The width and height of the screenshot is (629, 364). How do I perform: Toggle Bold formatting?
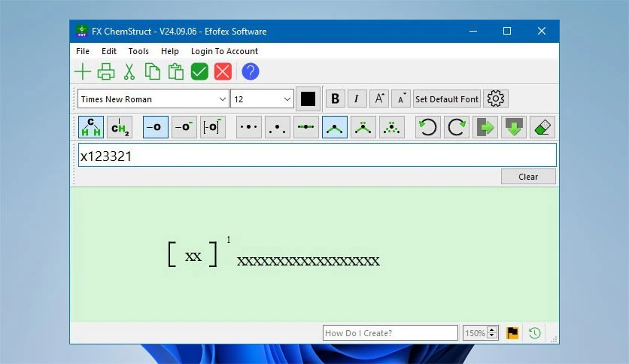336,99
